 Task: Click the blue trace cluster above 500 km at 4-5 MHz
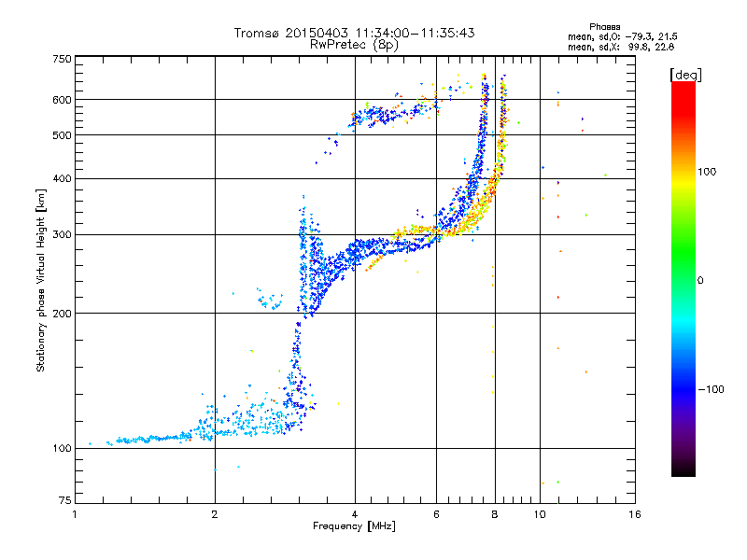pos(381,116)
